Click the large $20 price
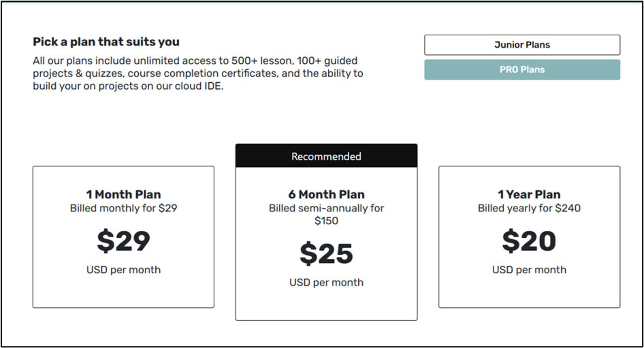Screen dimensions: 644x348 (x=529, y=241)
